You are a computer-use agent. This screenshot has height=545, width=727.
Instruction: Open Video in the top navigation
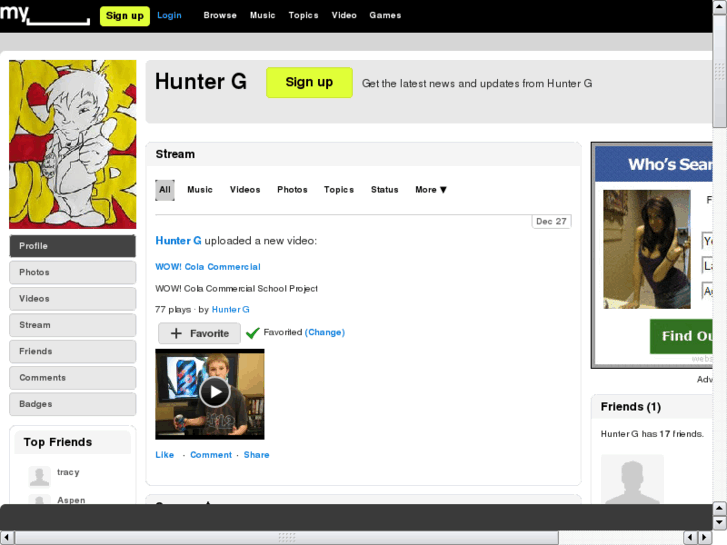point(344,15)
